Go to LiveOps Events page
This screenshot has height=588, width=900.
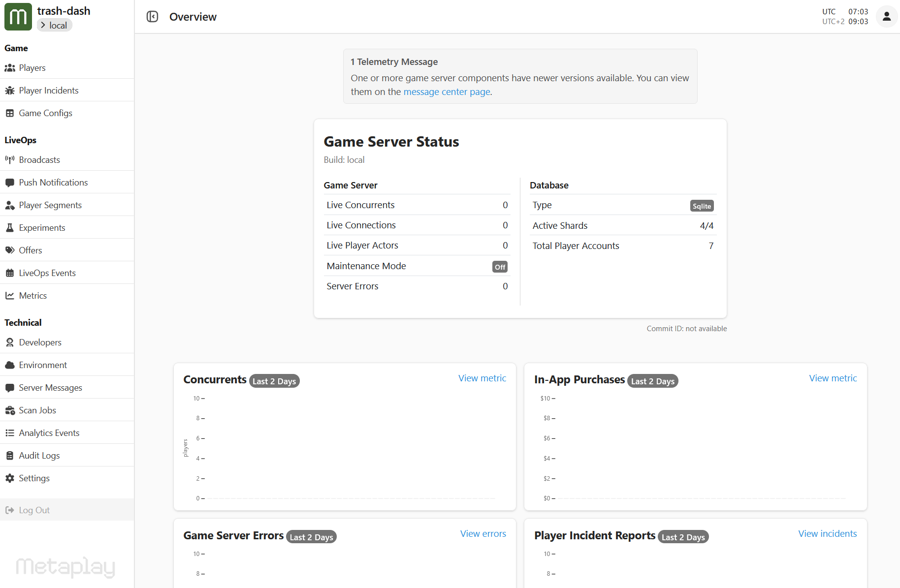click(x=47, y=273)
